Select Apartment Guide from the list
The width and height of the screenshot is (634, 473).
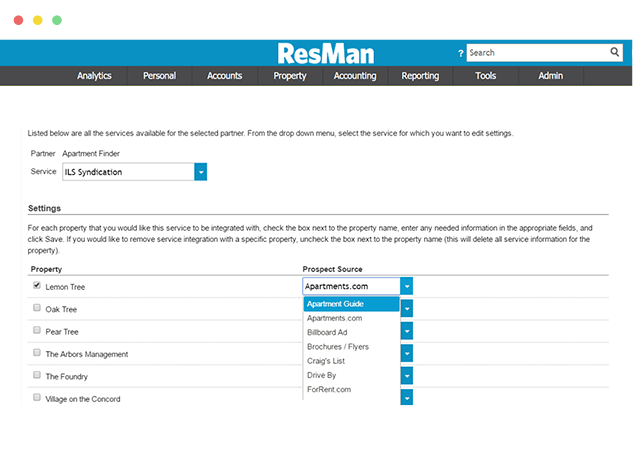(351, 304)
